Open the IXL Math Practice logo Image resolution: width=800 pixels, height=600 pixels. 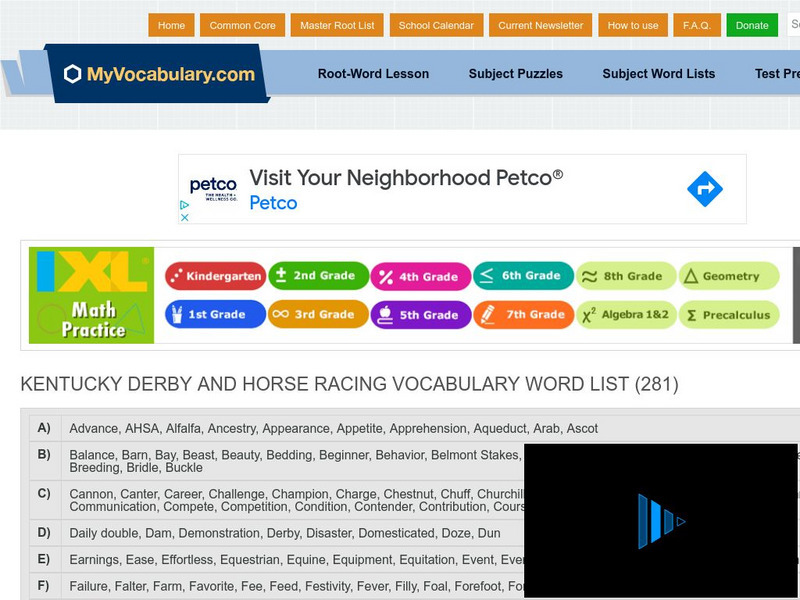[x=91, y=295]
